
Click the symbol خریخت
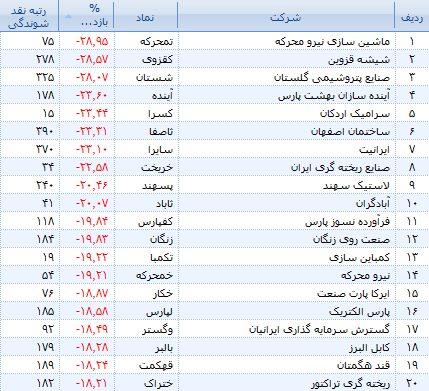pyautogui.click(x=157, y=167)
